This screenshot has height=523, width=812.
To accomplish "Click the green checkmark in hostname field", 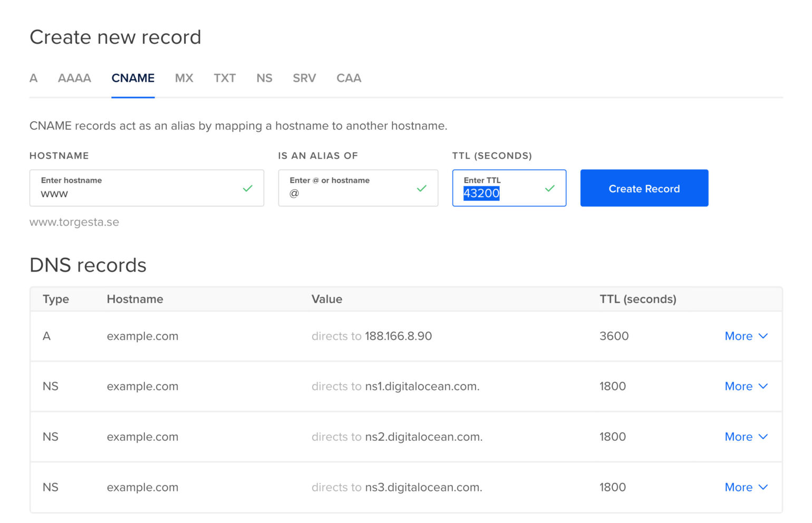I will click(x=247, y=188).
